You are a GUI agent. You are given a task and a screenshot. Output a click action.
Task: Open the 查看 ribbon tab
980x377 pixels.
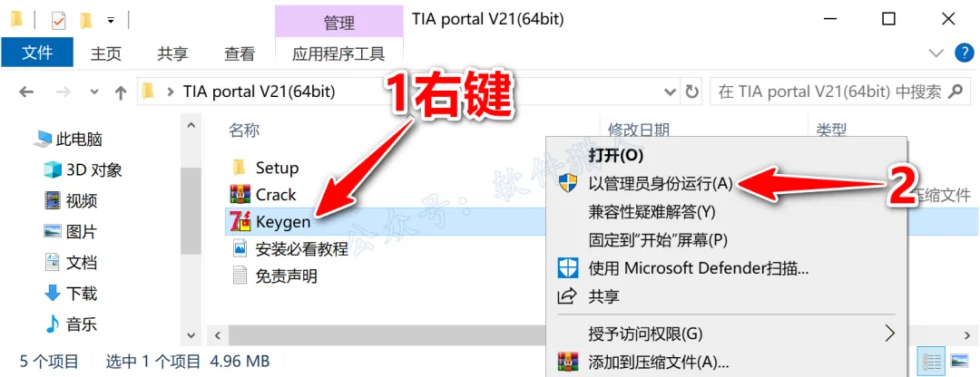[x=240, y=54]
